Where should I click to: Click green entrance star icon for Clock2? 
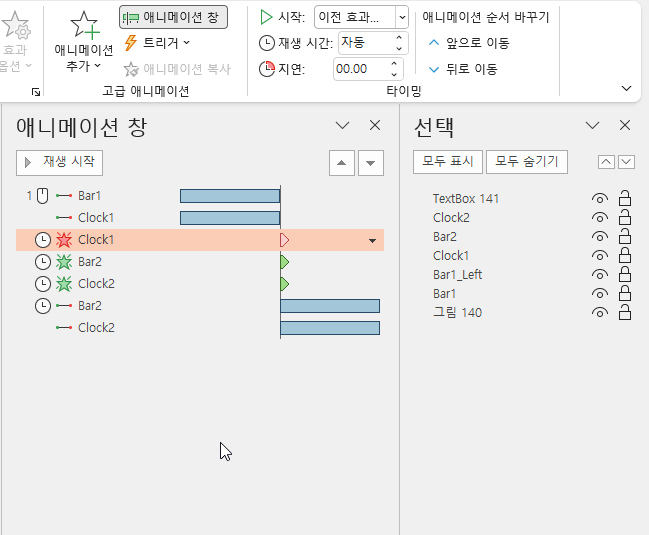click(64, 284)
